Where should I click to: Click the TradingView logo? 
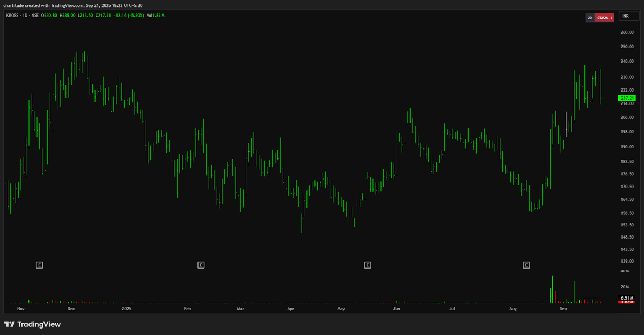pos(32,324)
